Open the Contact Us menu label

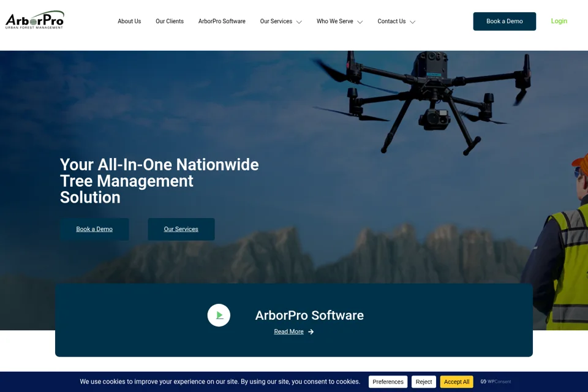[391, 21]
